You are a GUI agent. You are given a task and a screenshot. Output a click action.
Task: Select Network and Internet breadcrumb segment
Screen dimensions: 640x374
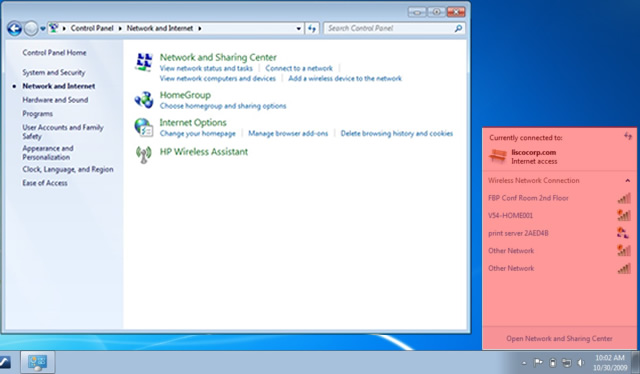(x=160, y=28)
